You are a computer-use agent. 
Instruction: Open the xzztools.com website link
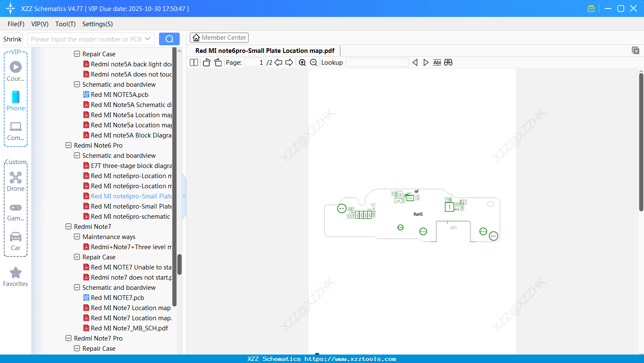coord(350,359)
